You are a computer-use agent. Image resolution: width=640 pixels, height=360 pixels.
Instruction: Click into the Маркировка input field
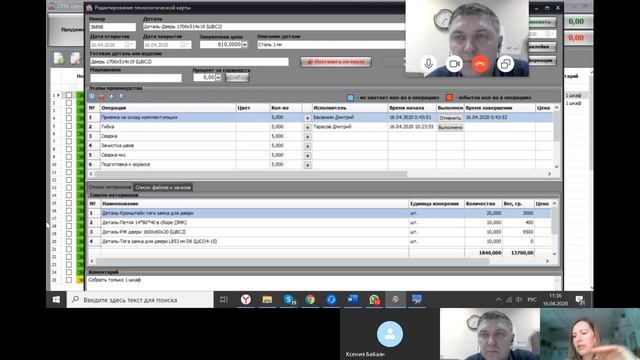136,78
